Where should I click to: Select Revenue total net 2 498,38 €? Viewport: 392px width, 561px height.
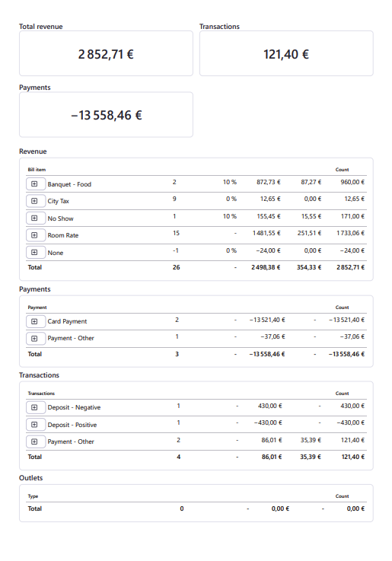266,267
